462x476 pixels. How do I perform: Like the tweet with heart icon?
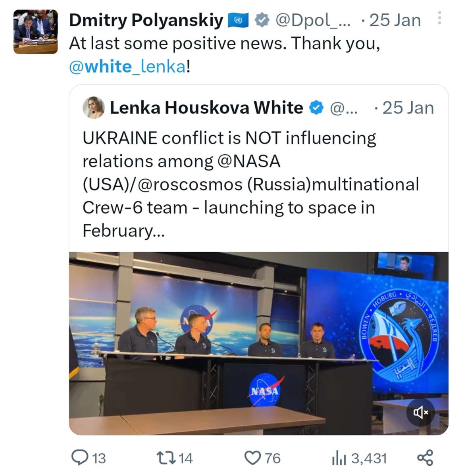pyautogui.click(x=252, y=458)
